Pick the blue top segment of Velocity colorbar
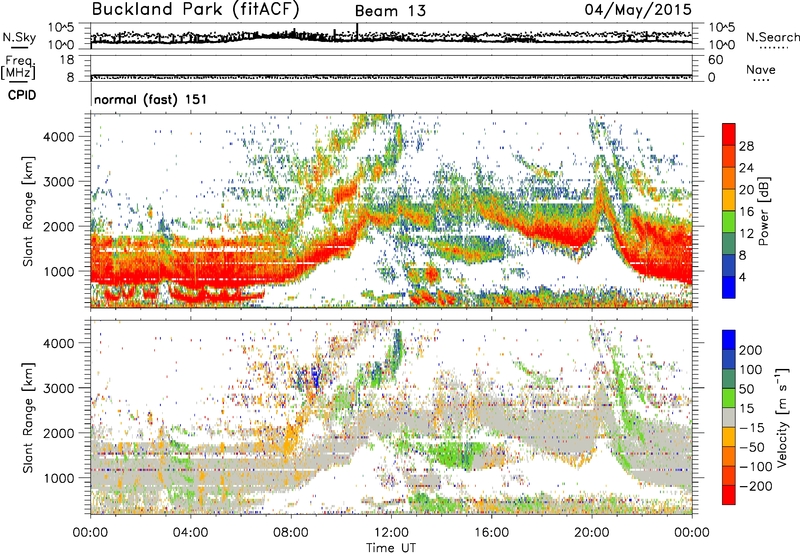Image resolution: width=800 pixels, height=554 pixels. tap(729, 340)
